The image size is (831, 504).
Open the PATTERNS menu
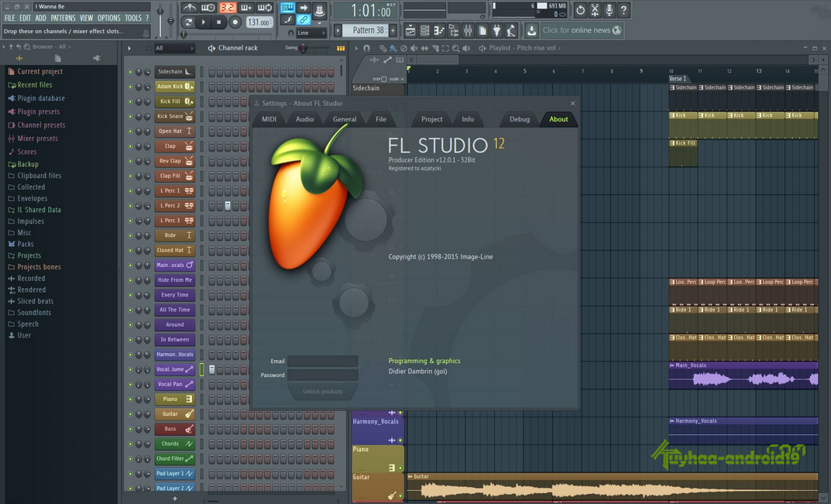tap(63, 18)
